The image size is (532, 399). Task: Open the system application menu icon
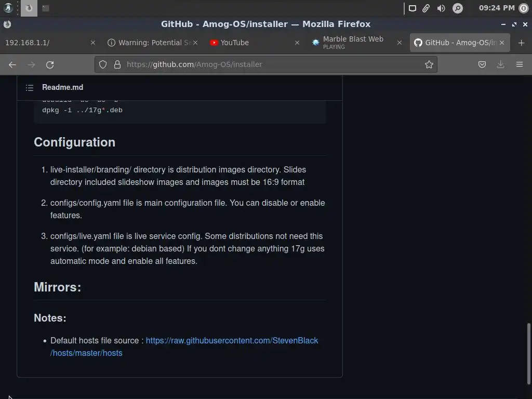coord(8,8)
